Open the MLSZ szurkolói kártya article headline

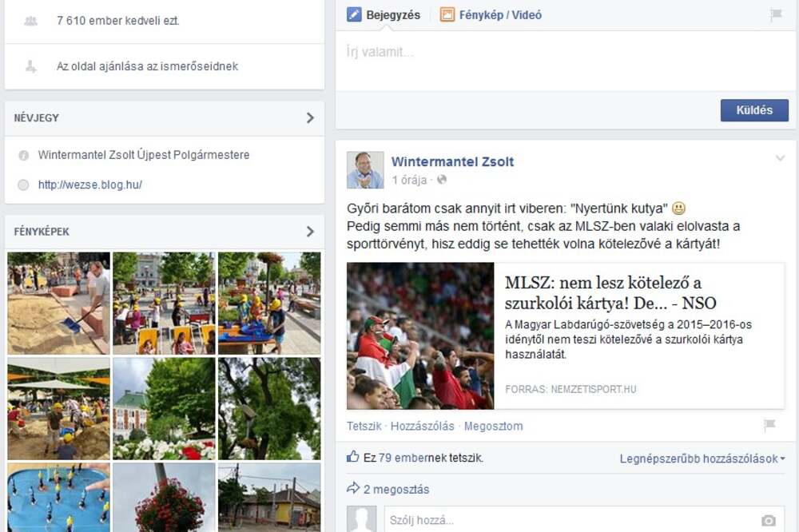(x=610, y=292)
